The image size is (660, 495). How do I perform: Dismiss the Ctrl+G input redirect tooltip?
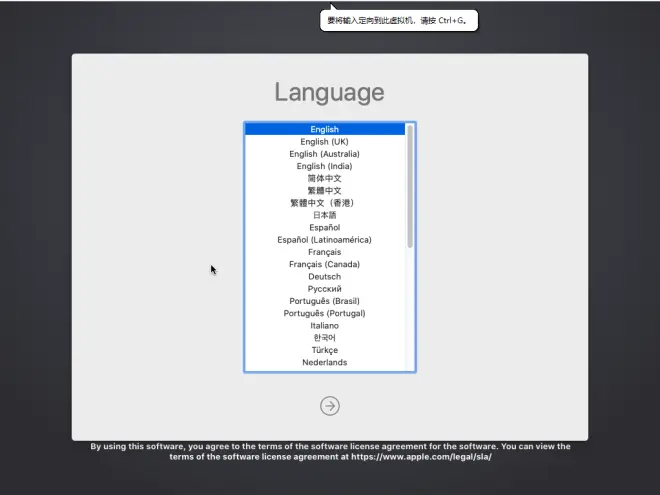(x=398, y=19)
